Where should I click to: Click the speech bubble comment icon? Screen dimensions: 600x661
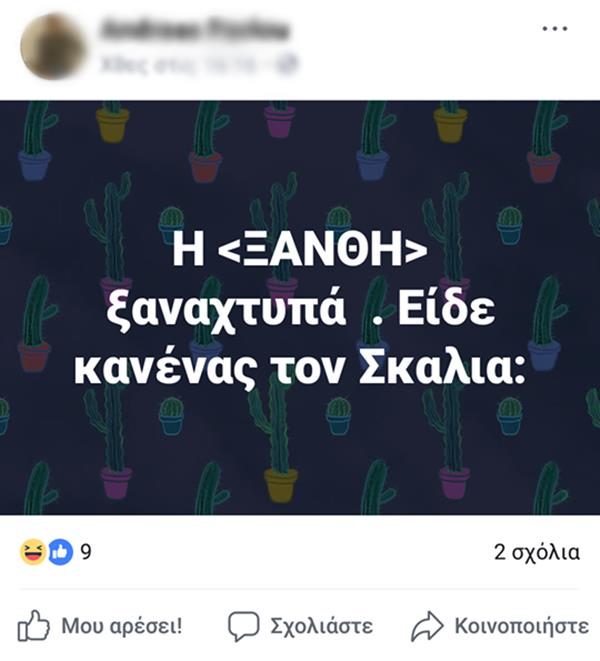(243, 626)
